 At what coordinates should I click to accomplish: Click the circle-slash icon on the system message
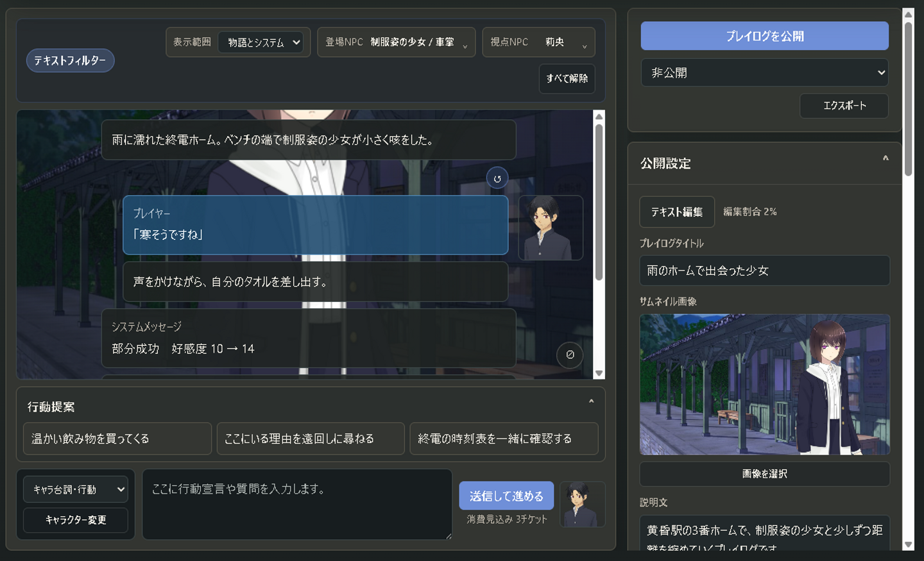570,355
